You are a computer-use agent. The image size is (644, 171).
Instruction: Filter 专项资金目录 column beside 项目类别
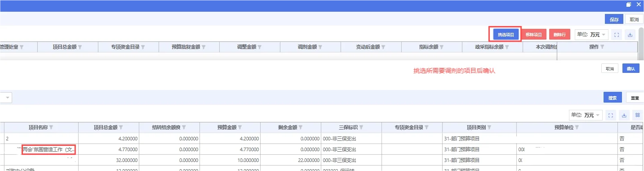tap(426, 127)
